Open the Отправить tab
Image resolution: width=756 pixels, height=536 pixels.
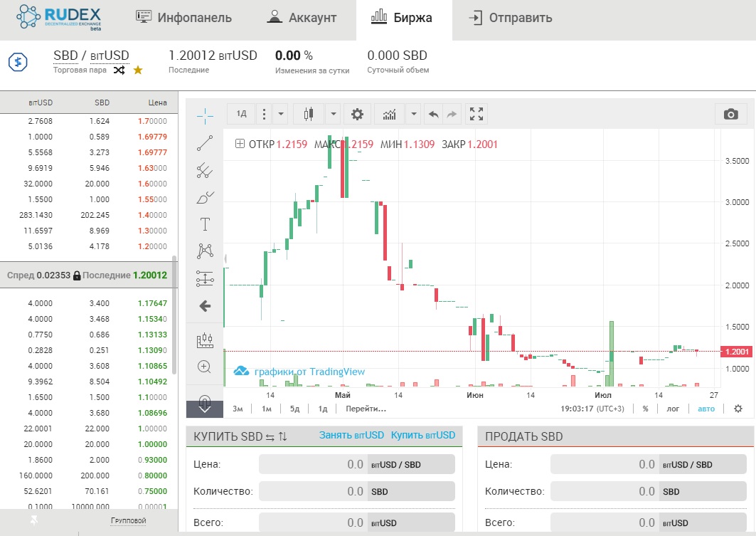point(511,18)
